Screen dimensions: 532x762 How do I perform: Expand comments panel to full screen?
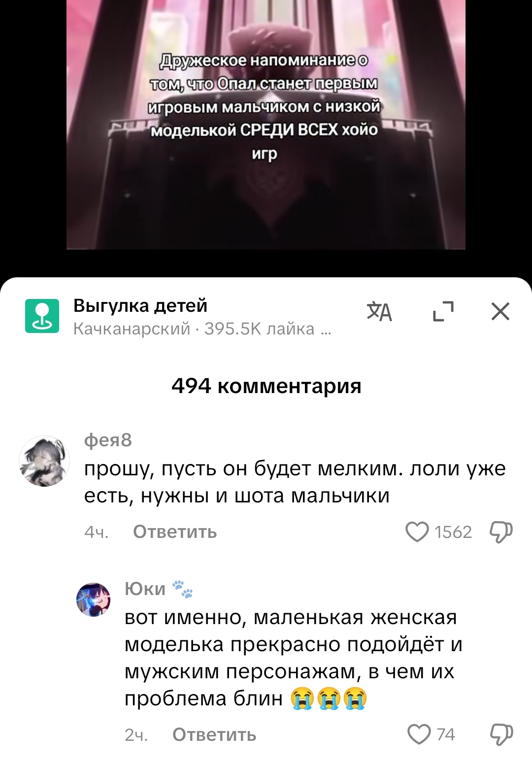(x=443, y=311)
